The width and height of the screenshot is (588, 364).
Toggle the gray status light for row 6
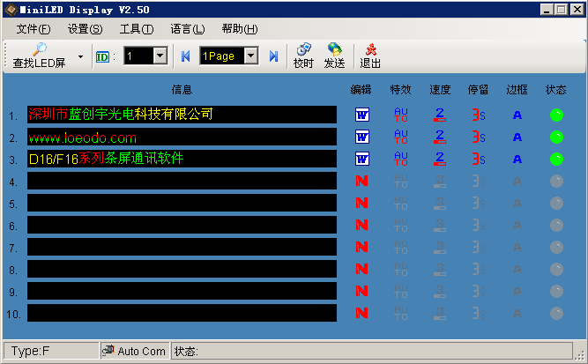pyautogui.click(x=556, y=226)
